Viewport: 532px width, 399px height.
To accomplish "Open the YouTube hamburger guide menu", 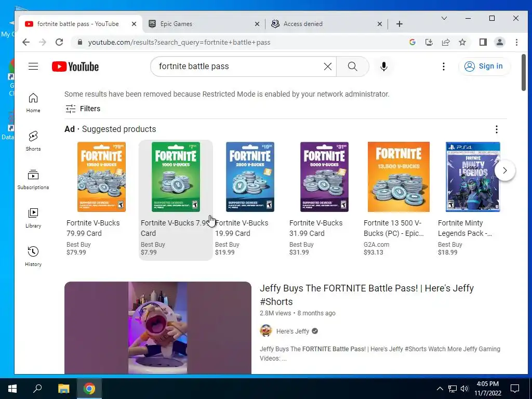I will pyautogui.click(x=33, y=66).
